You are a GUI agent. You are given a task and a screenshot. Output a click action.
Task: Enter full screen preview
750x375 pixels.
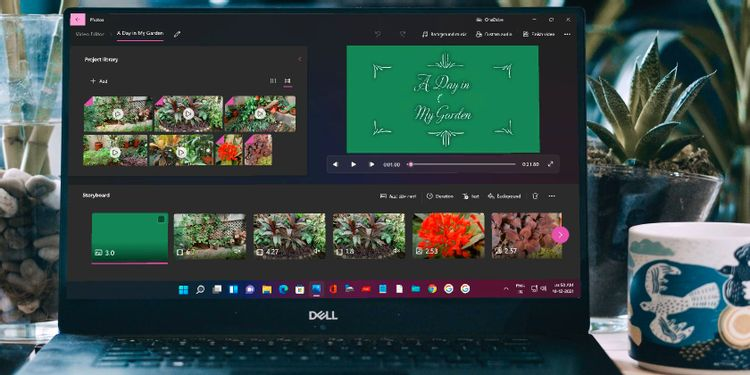[551, 164]
